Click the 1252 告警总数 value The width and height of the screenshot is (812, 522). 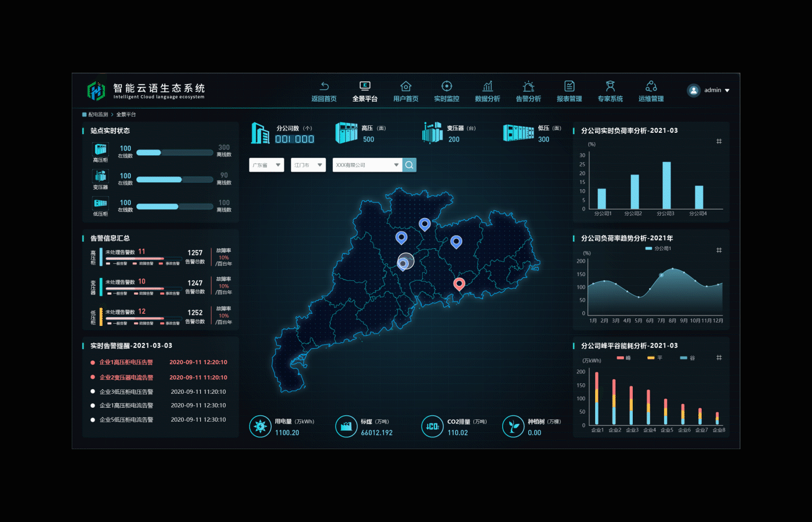pyautogui.click(x=195, y=313)
